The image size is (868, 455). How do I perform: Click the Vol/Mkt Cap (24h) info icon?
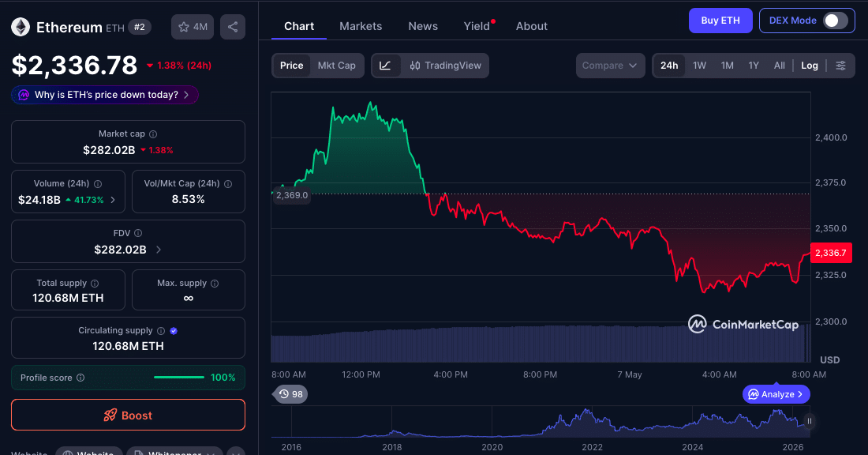pos(228,184)
